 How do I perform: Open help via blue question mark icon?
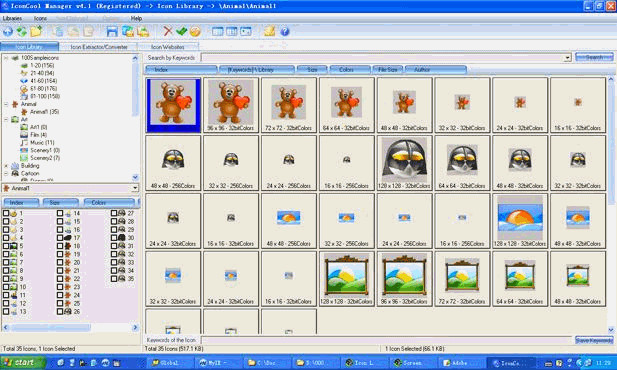285,31
